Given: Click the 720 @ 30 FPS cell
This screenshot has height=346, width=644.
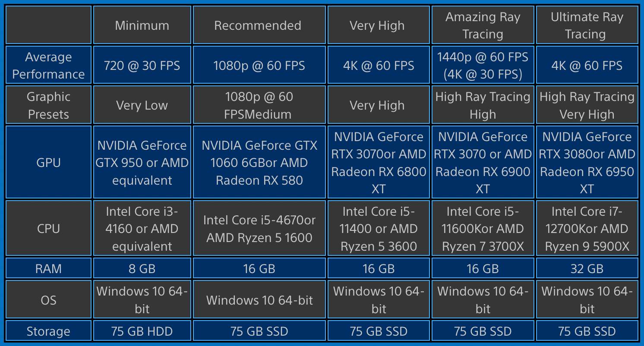Looking at the screenshot, I should (x=142, y=66).
